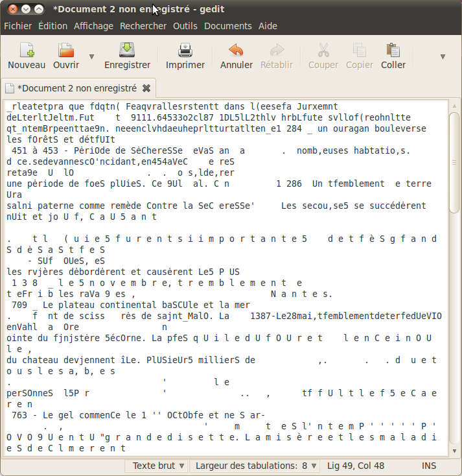This screenshot has height=476, width=462.
Task: Maximize the gedit window
Action: point(39,9)
